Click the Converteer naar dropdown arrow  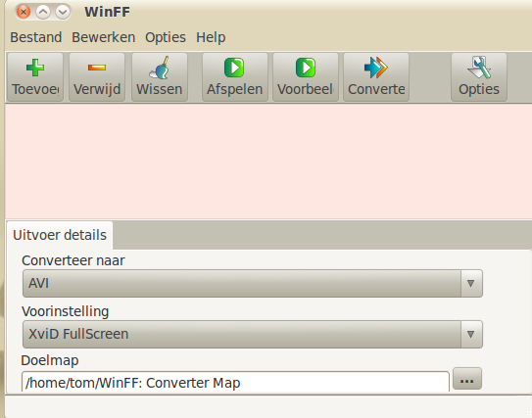point(471,283)
